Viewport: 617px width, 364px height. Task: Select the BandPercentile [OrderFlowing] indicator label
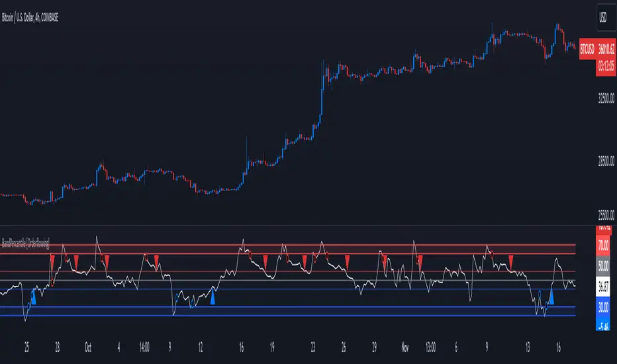[x=26, y=244]
